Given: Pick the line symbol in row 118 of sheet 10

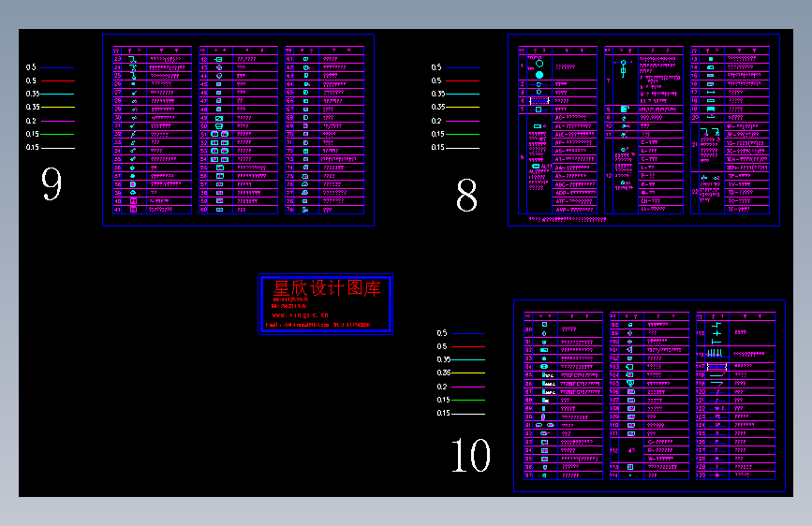Looking at the screenshot, I should click(x=717, y=374).
